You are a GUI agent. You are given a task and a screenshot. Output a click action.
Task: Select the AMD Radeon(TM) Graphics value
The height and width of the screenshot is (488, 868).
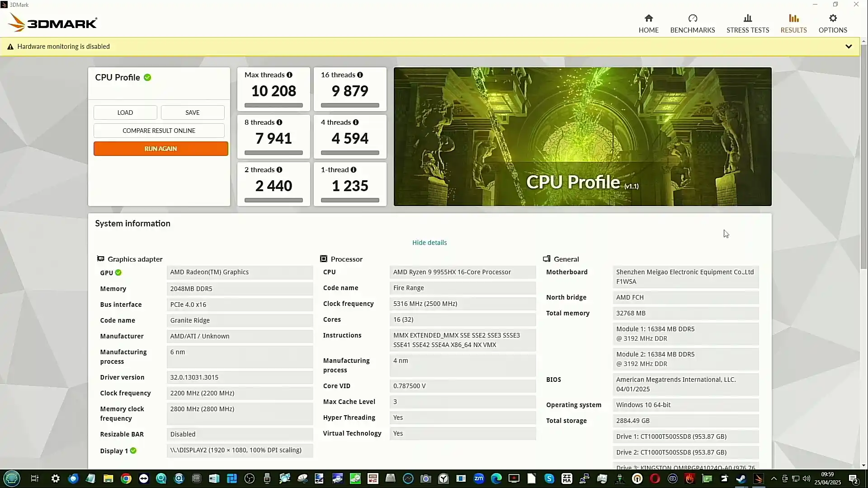pyautogui.click(x=240, y=272)
